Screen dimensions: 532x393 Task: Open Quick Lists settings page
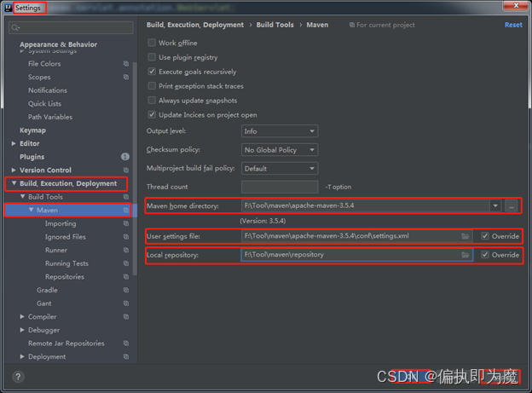[x=45, y=103]
